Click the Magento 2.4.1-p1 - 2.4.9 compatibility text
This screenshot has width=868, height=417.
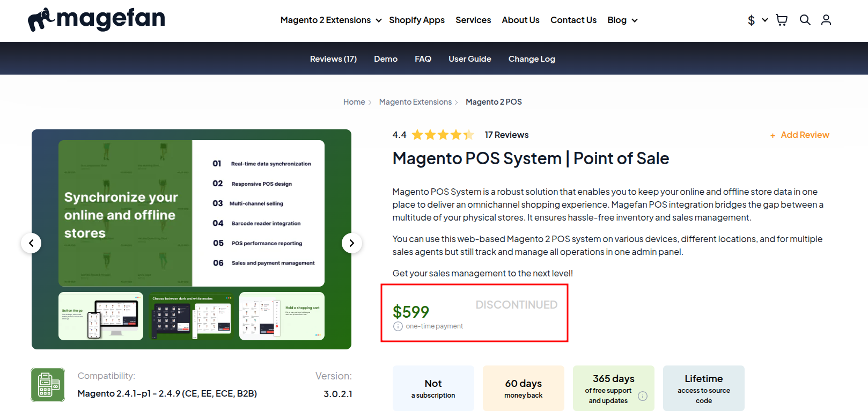(167, 393)
